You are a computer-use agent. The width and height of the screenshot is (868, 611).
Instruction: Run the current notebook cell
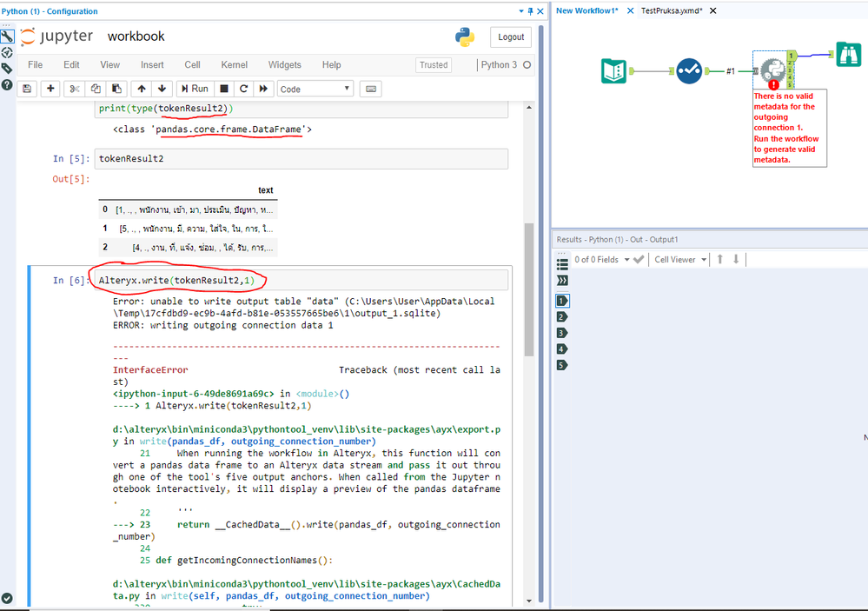(x=195, y=88)
